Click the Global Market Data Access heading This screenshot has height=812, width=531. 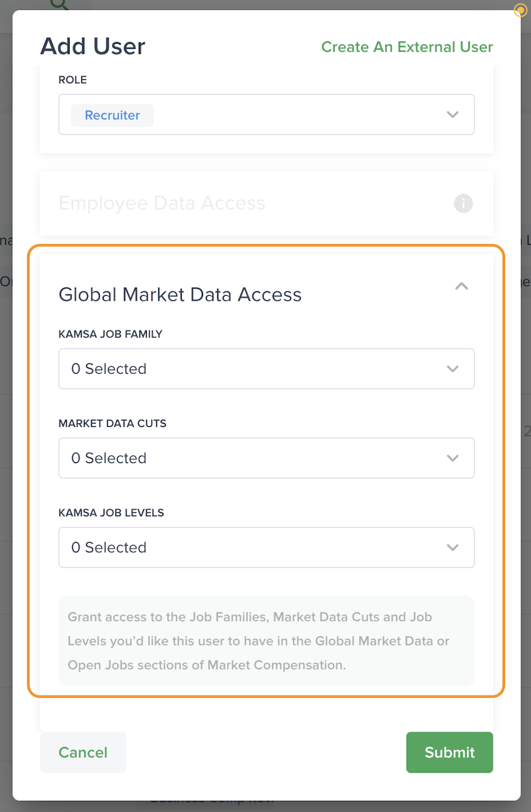[x=180, y=294]
